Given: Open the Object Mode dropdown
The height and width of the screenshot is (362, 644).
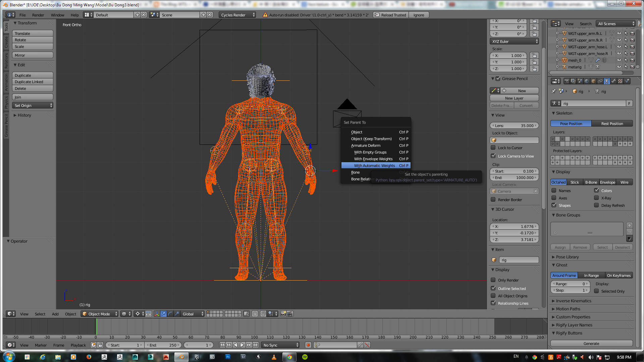Looking at the screenshot, I should (100, 314).
